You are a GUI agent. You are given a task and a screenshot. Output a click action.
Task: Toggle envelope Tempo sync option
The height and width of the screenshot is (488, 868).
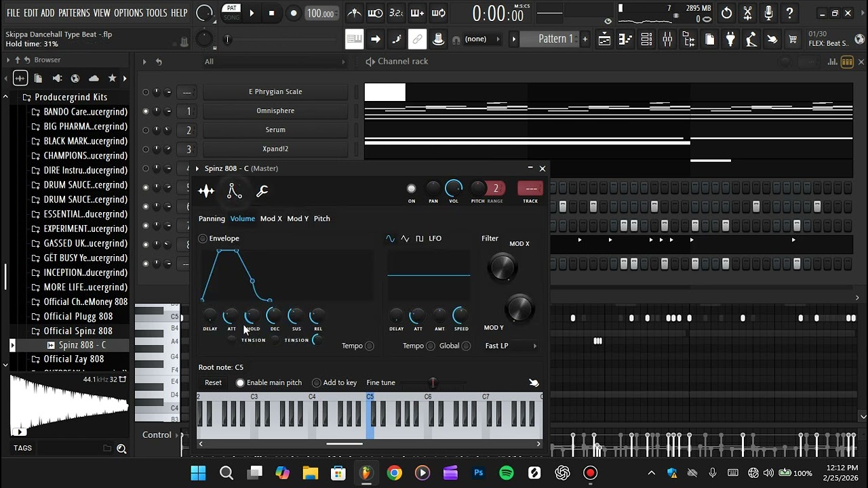click(x=370, y=346)
